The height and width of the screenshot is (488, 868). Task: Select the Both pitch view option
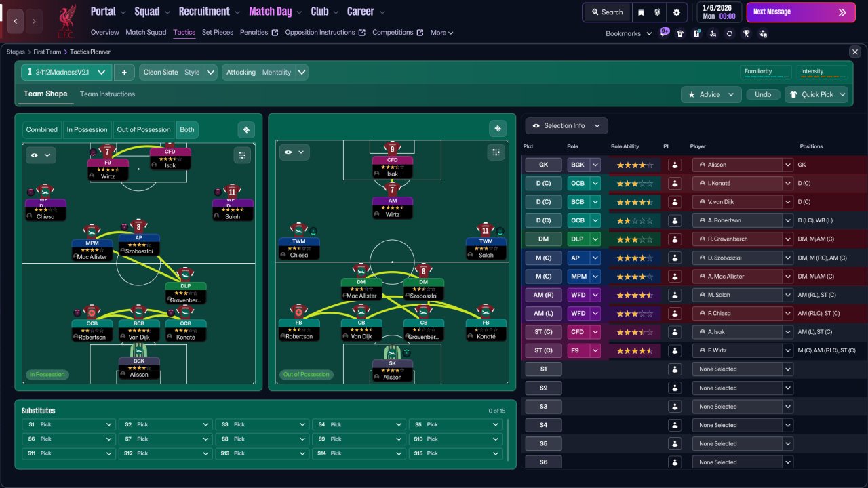coord(187,129)
